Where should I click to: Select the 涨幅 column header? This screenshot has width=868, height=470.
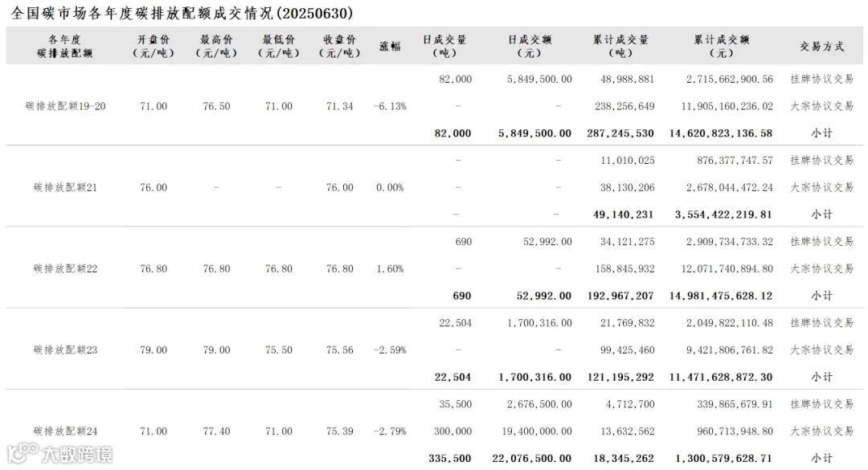pyautogui.click(x=390, y=46)
